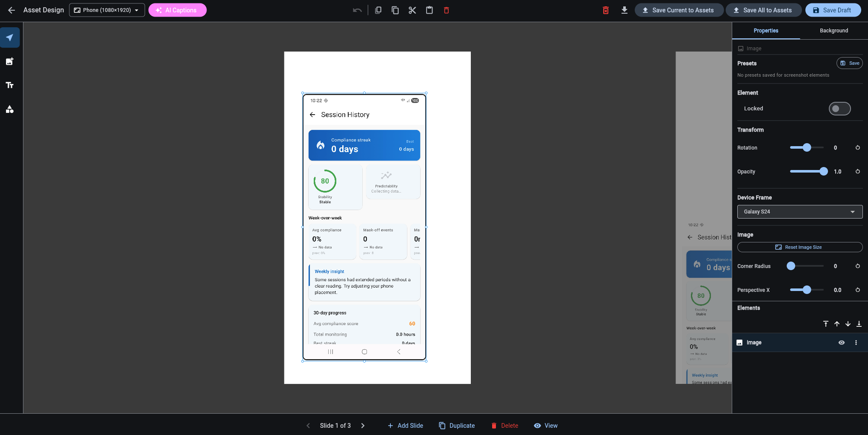Copy the selected element using copy icon
Image resolution: width=868 pixels, height=435 pixels.
tap(395, 10)
